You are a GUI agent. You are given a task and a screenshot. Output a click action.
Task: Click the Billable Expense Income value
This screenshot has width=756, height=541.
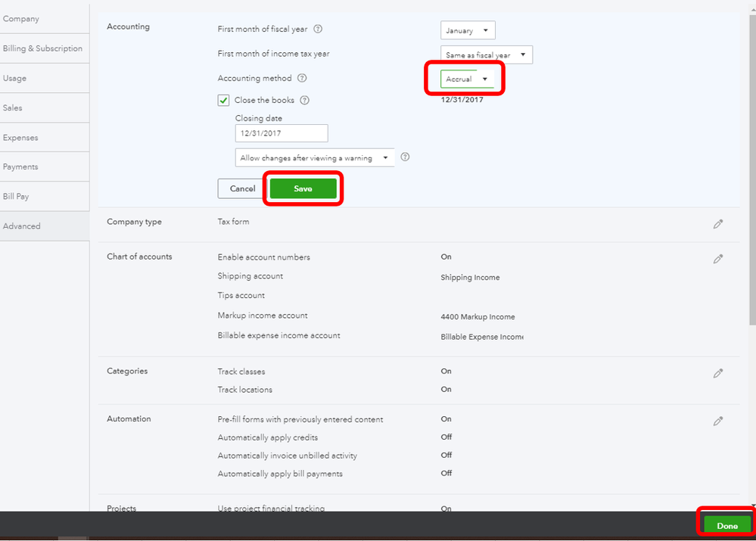click(482, 337)
